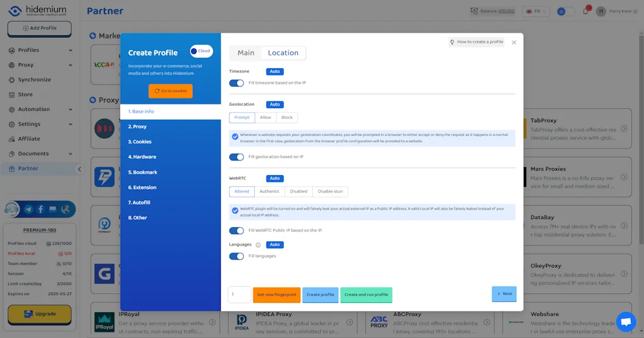
Task: Expand the Documents menu chevron
Action: pyautogui.click(x=70, y=154)
